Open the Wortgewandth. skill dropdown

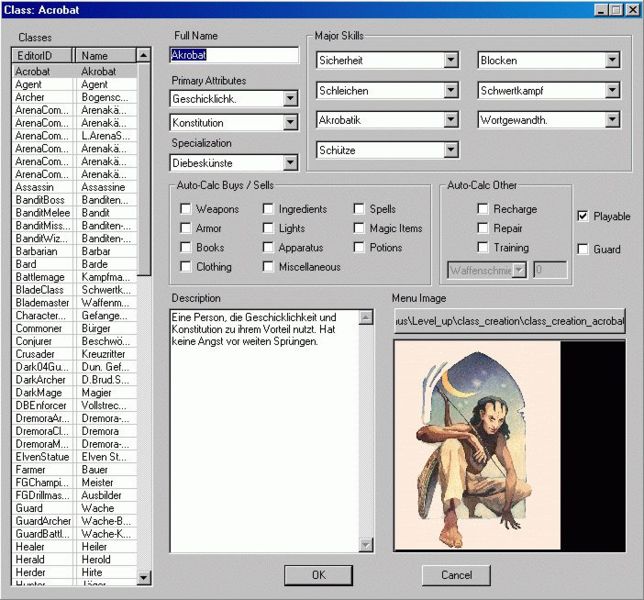[612, 120]
